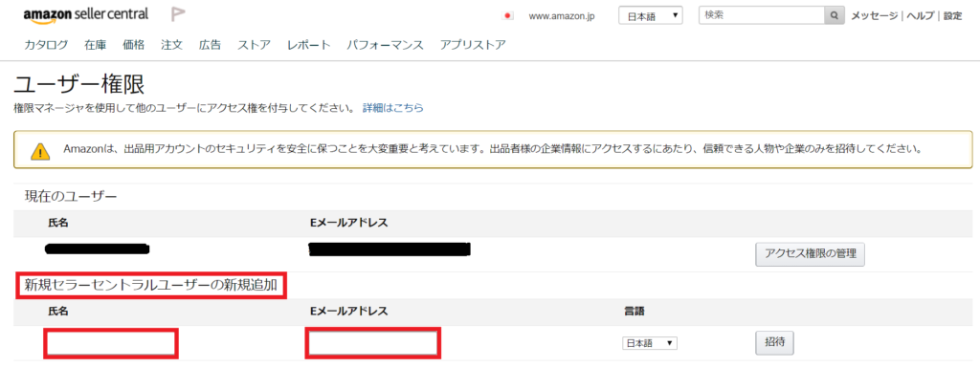Click the search magnifier button
980x368 pixels.
pos(834,15)
